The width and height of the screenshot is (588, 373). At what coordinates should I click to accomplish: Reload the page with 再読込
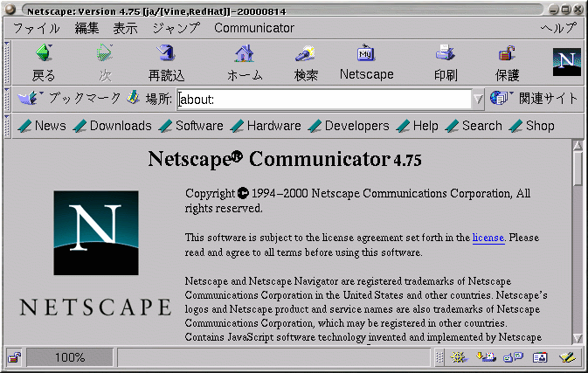(x=166, y=63)
